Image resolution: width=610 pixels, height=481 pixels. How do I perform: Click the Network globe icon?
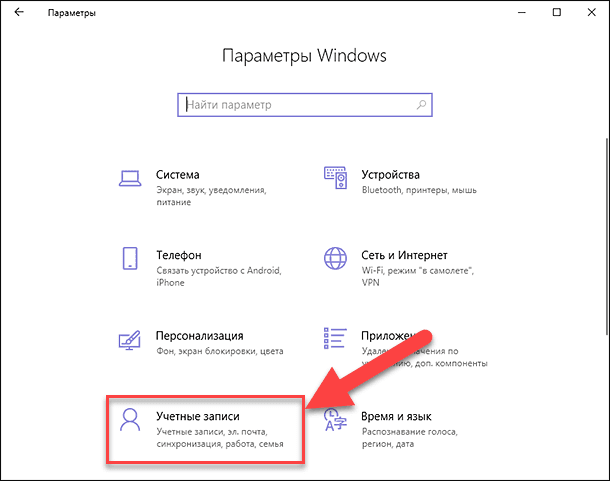[335, 258]
